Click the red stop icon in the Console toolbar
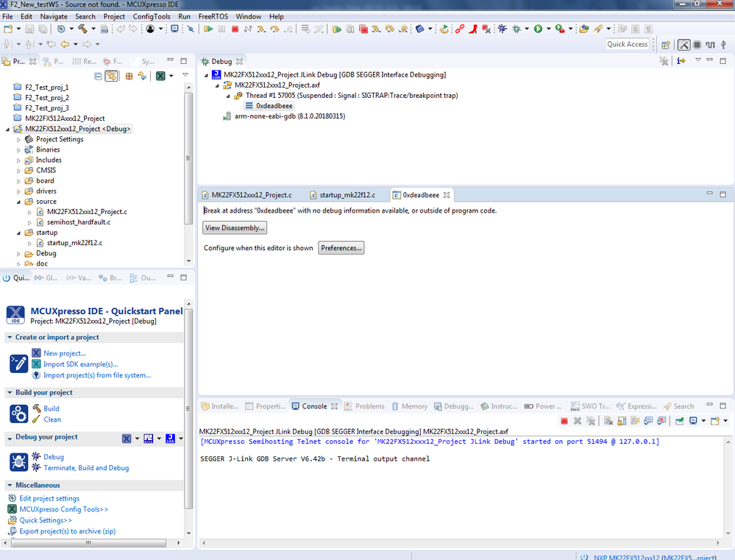 (x=564, y=421)
